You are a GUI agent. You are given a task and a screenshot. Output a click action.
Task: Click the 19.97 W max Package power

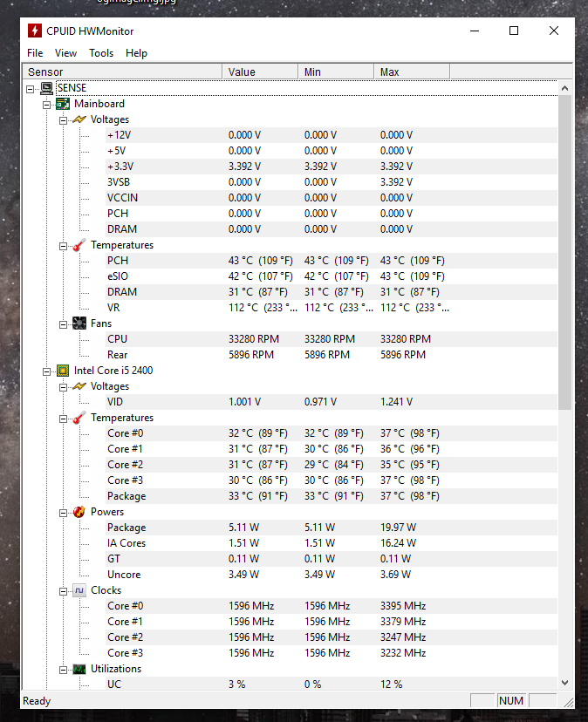(x=398, y=528)
